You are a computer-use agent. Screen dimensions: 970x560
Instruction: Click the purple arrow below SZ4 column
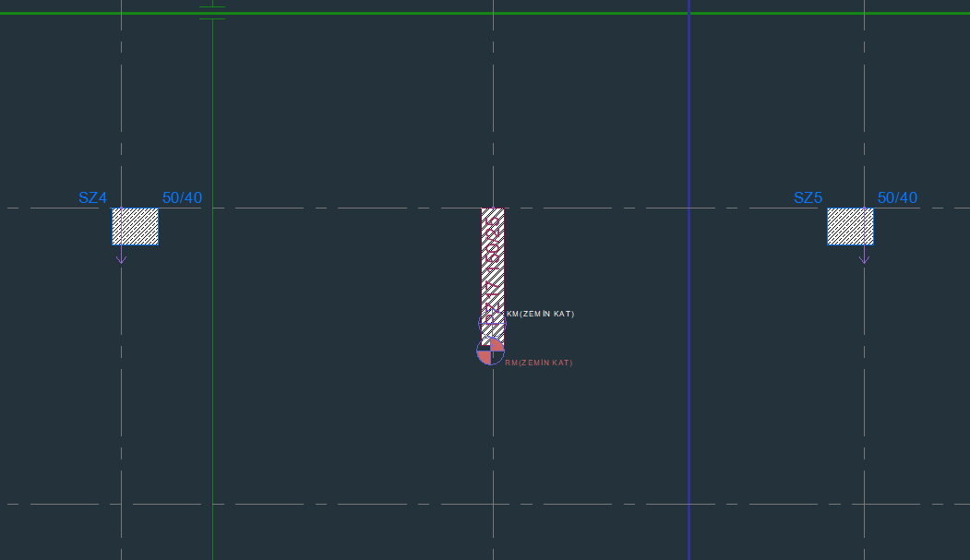pos(121,258)
